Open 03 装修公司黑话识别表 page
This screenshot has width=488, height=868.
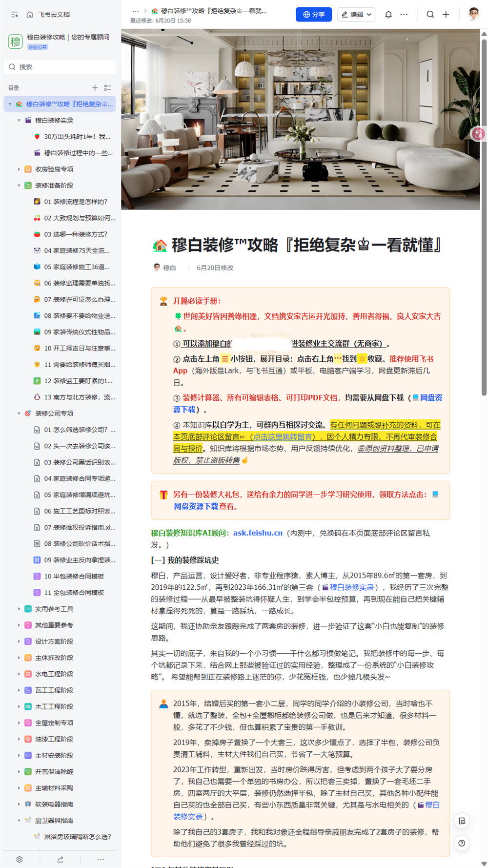point(80,462)
